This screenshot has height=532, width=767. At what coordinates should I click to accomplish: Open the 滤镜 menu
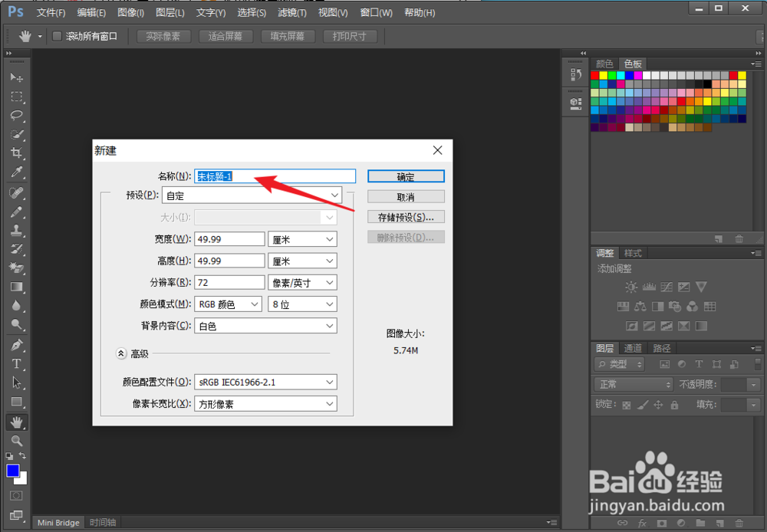(292, 12)
